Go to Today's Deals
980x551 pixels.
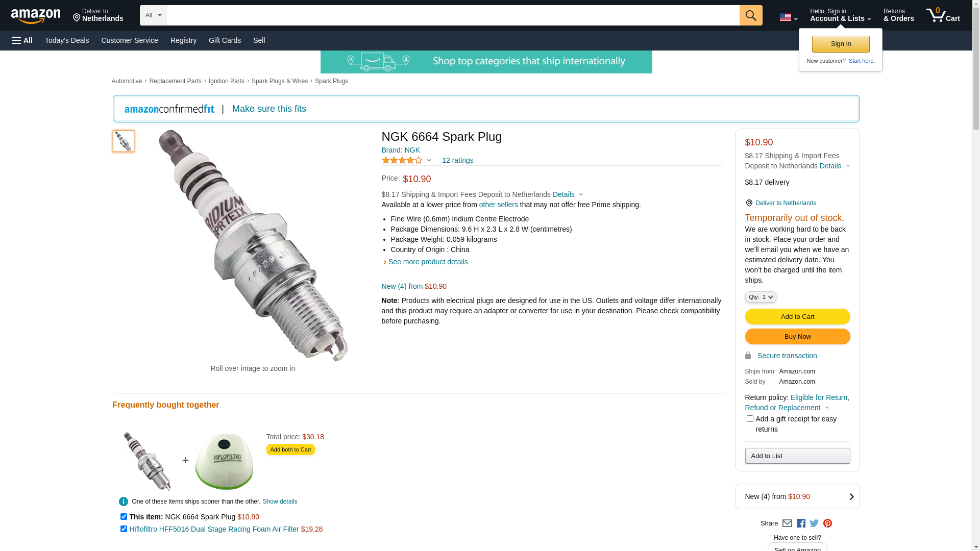coord(67,40)
